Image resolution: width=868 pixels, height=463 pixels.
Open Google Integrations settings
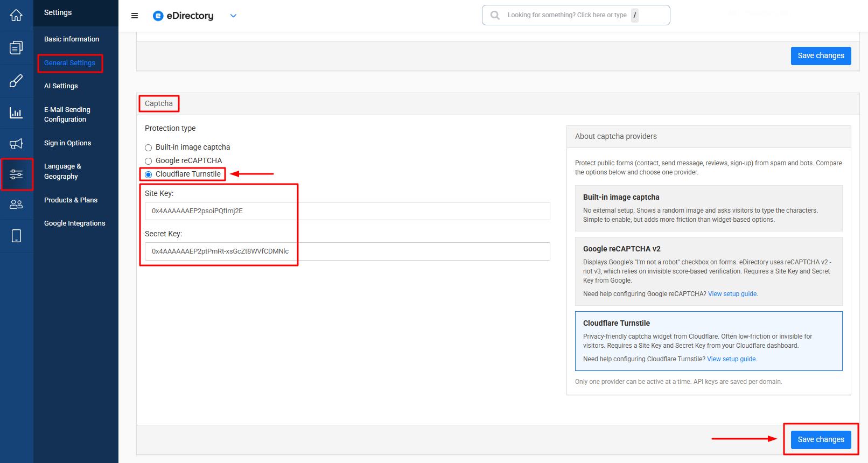click(75, 223)
